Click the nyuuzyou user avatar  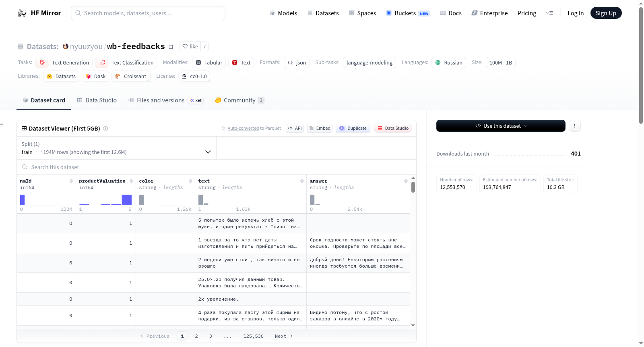click(66, 46)
